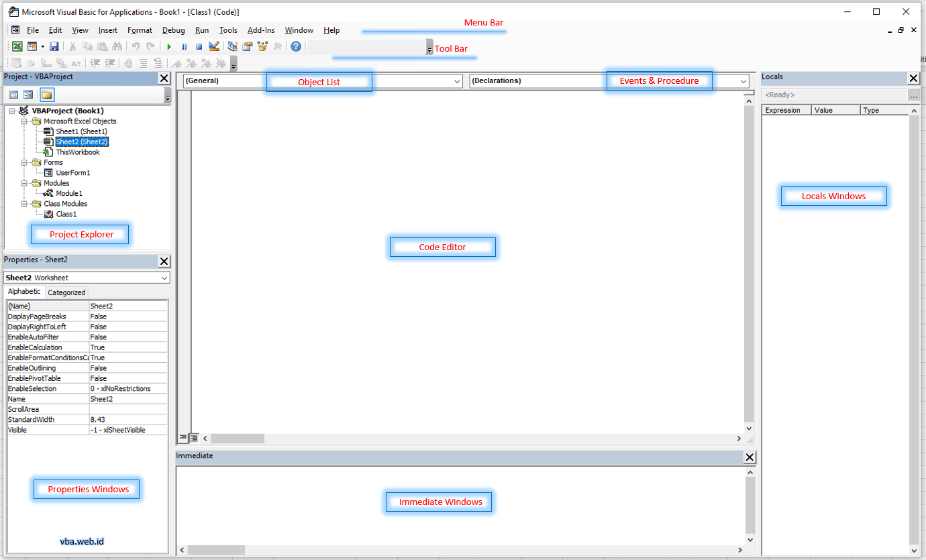Click the Insert UserForm toolbar icon
926x560 pixels.
[31, 46]
